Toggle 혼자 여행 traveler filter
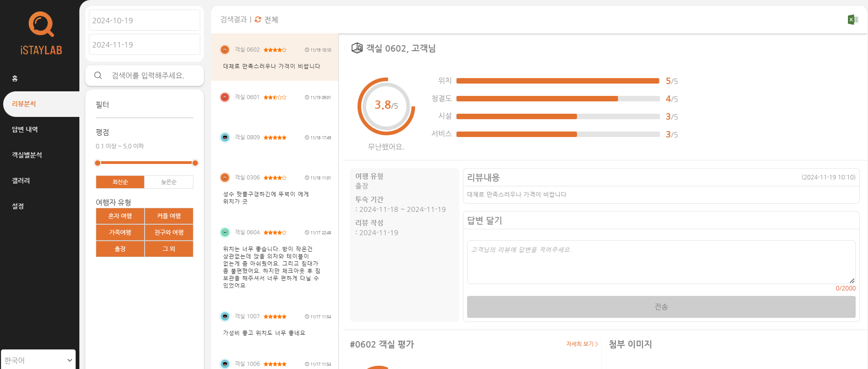Viewport: 868px width, 369px height. [120, 216]
